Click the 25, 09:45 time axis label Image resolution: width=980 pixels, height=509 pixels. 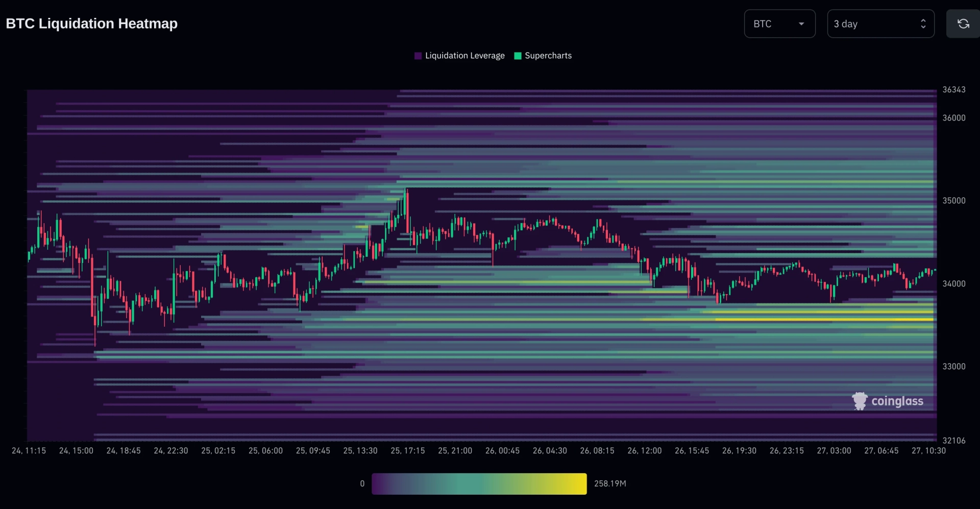pos(313,451)
